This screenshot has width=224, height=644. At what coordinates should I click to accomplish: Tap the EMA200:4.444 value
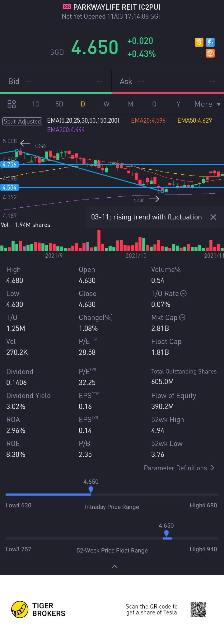[x=66, y=130]
